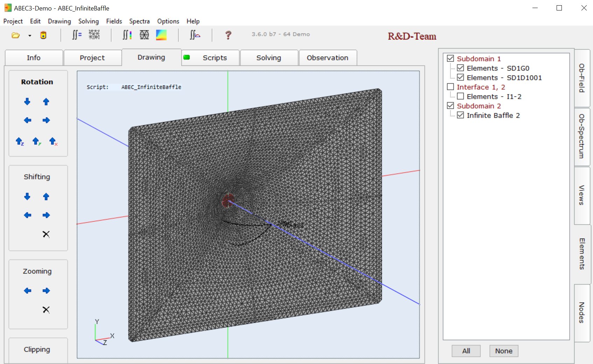Screen dimensions: 593x364
Task: Align the view to the Z axis in the Rotation panel
Action: coord(20,141)
